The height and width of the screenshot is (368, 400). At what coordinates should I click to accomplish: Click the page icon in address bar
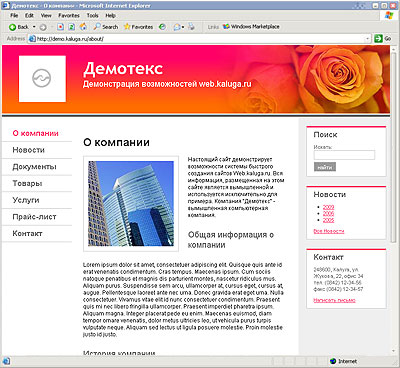[x=32, y=39]
